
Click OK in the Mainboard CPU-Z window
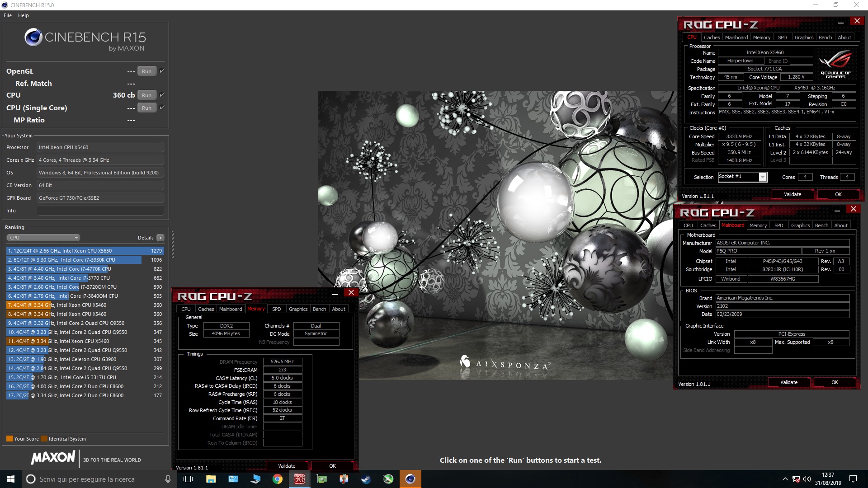tap(835, 382)
